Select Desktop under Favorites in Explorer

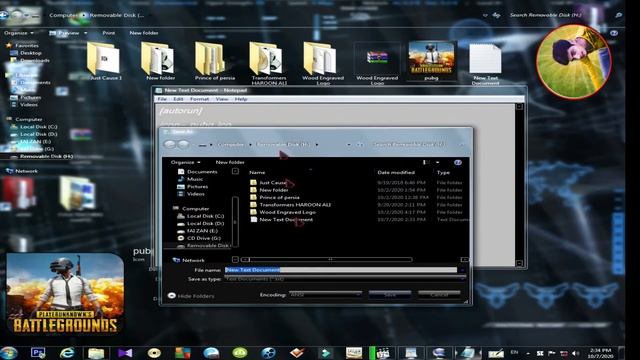coord(27,53)
